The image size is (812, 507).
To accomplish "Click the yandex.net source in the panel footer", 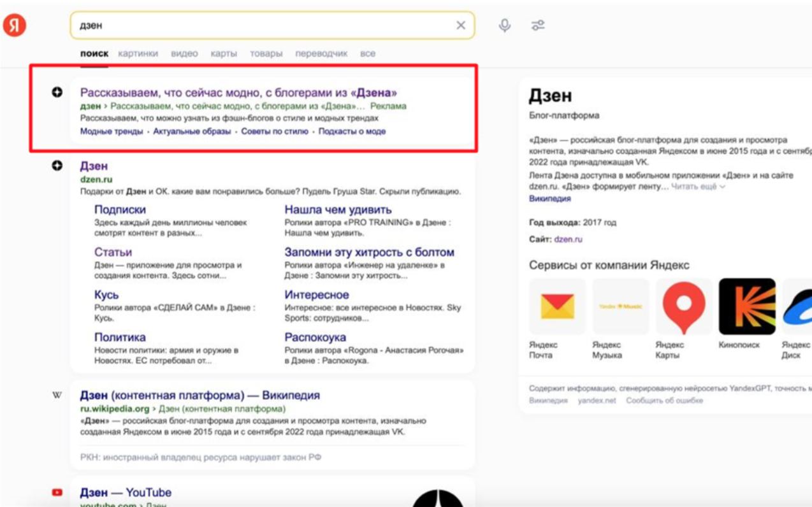I will pos(597,401).
